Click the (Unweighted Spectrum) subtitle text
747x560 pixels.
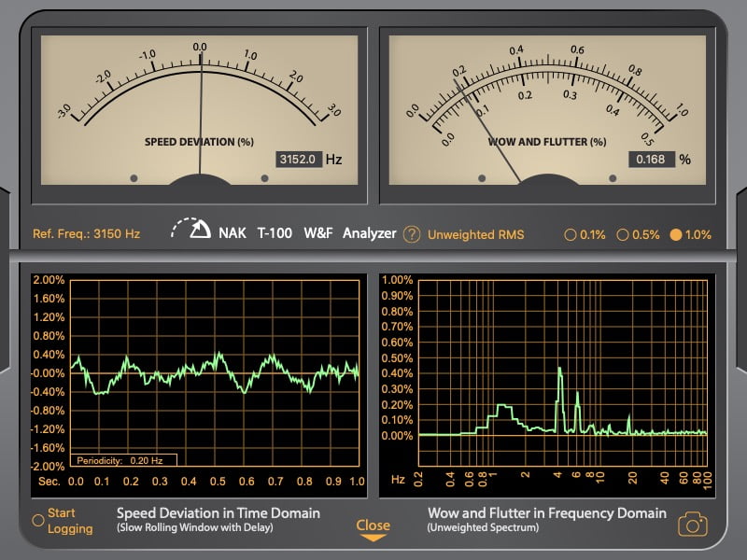point(483,527)
